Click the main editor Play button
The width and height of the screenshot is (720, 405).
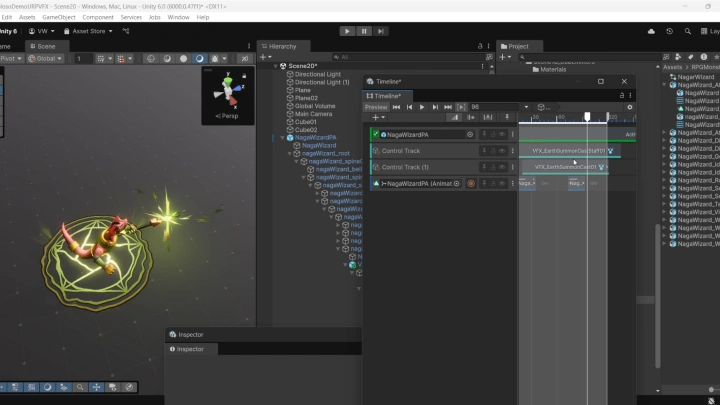347,31
